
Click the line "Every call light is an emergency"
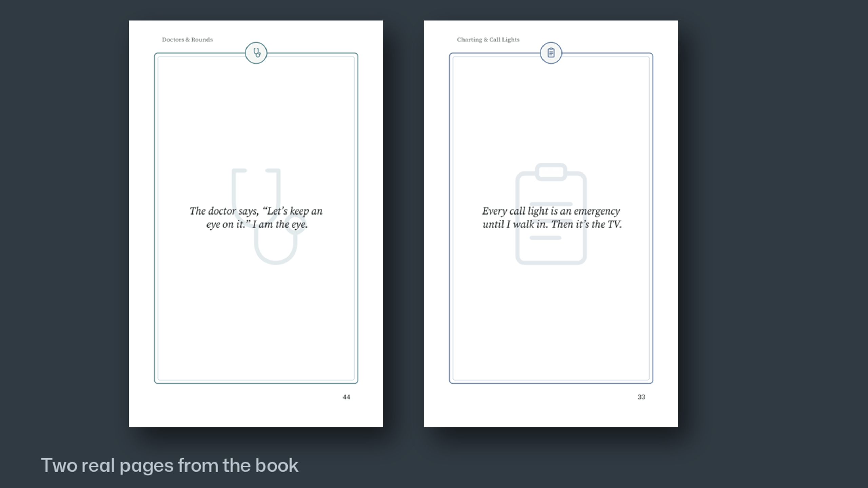pyautogui.click(x=551, y=211)
